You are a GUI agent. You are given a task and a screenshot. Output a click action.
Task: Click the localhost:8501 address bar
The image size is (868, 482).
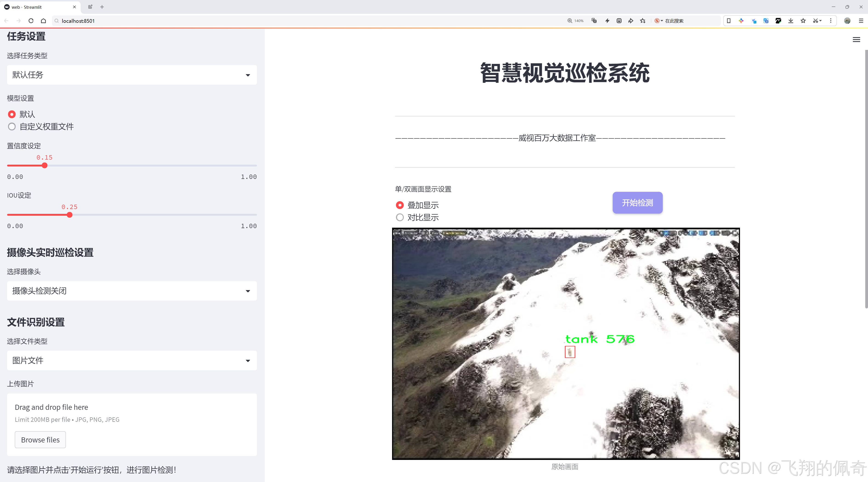click(303, 21)
